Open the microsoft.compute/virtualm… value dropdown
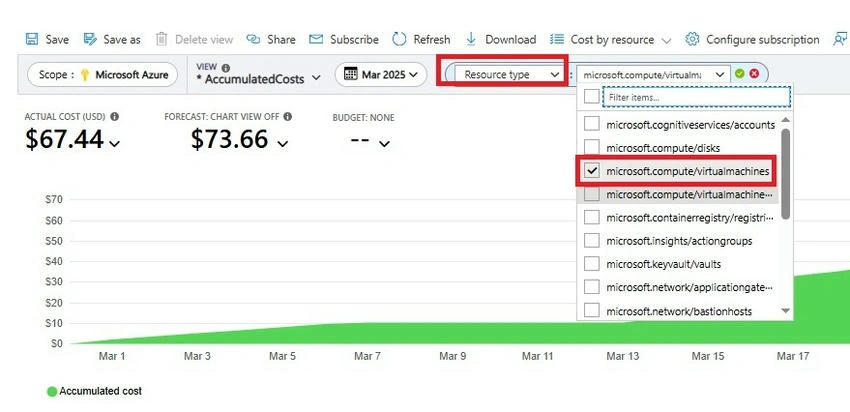The image size is (850, 412). (653, 74)
